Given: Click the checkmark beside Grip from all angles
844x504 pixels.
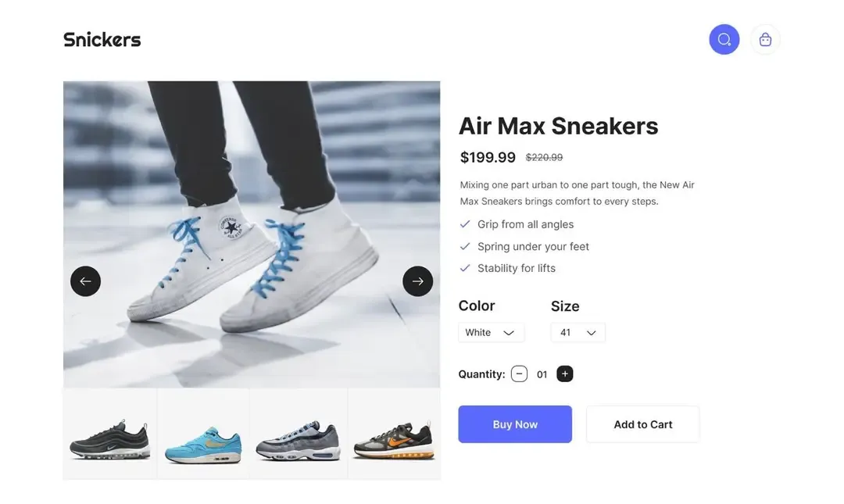Looking at the screenshot, I should pyautogui.click(x=465, y=224).
